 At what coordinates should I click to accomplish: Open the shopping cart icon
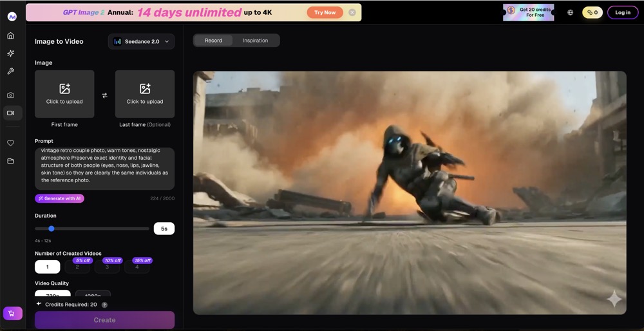[x=12, y=314]
